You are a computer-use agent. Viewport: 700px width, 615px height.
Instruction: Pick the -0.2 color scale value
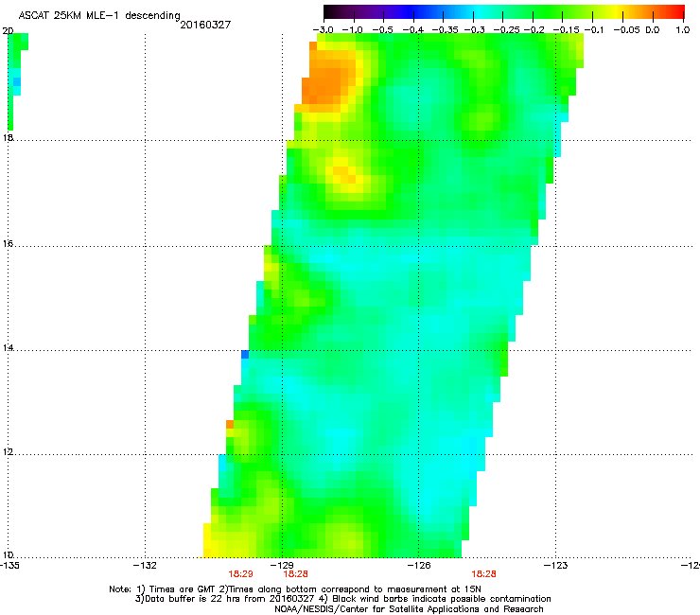click(534, 30)
